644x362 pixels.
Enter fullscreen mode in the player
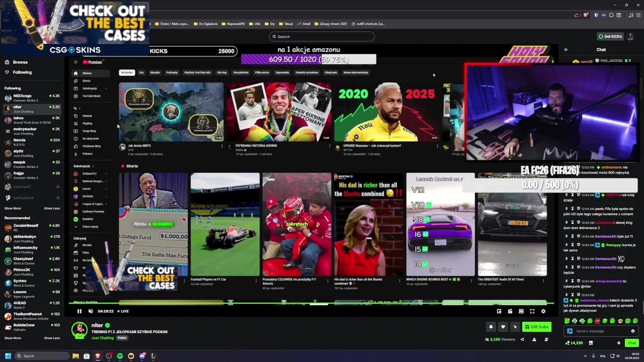point(532,311)
